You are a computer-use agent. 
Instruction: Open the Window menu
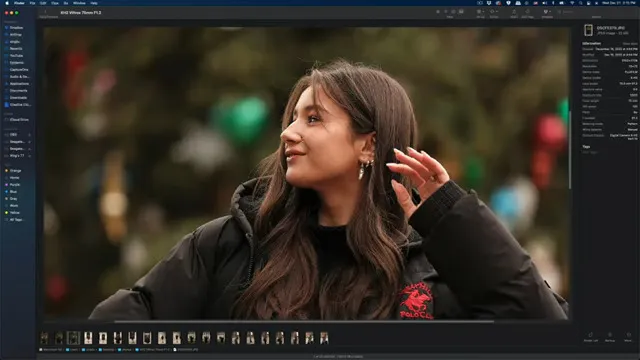click(79, 3)
